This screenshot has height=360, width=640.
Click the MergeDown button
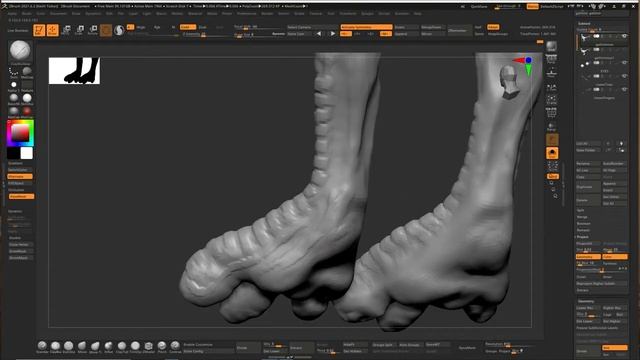pos(432,27)
